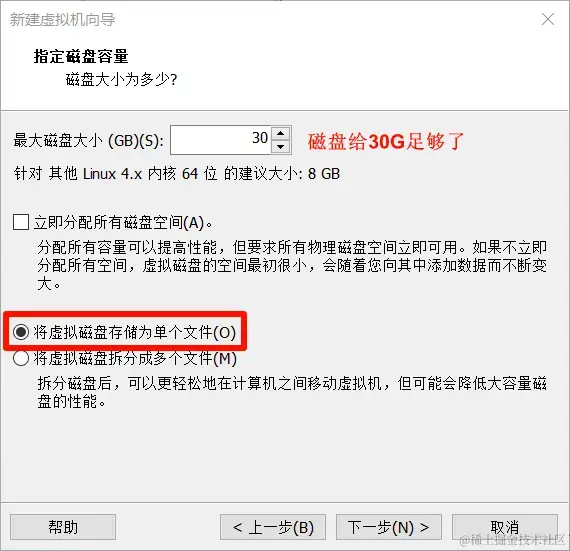The height and width of the screenshot is (551, 570).
Task: Click the 稀土掘金技术社区 watermark
Action: tap(513, 540)
